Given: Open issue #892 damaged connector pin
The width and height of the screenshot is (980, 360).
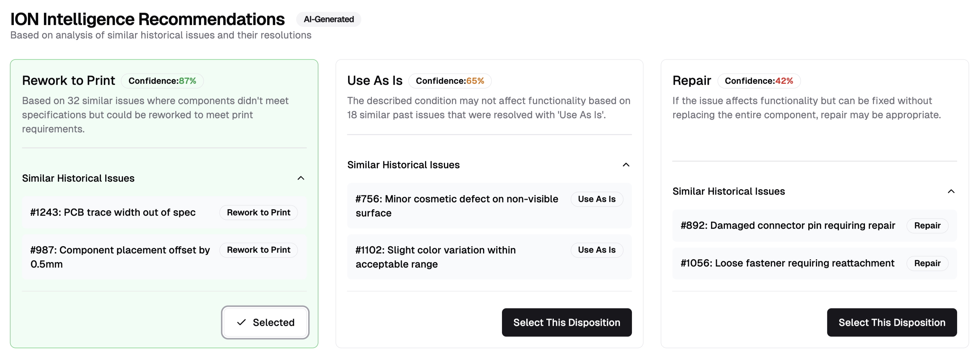Looking at the screenshot, I should [x=788, y=225].
